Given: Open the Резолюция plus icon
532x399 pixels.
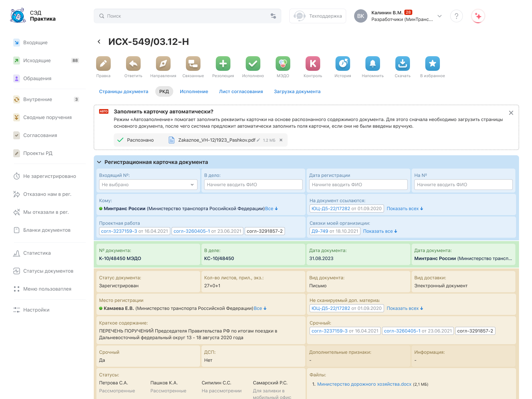Looking at the screenshot, I should [223, 64].
